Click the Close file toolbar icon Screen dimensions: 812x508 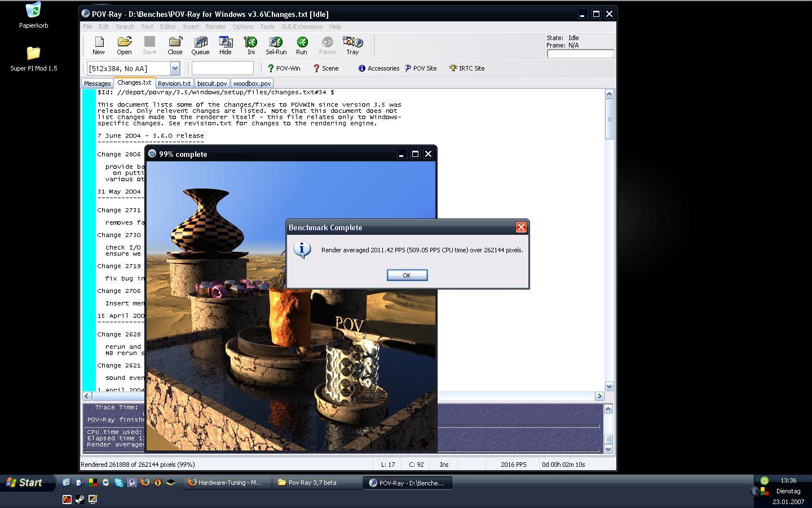175,45
